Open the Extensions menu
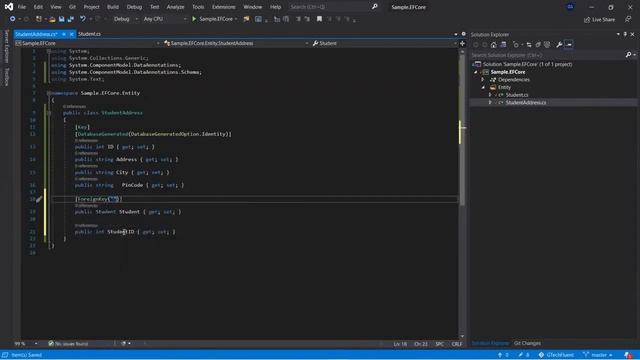The image size is (640, 360). click(223, 7)
